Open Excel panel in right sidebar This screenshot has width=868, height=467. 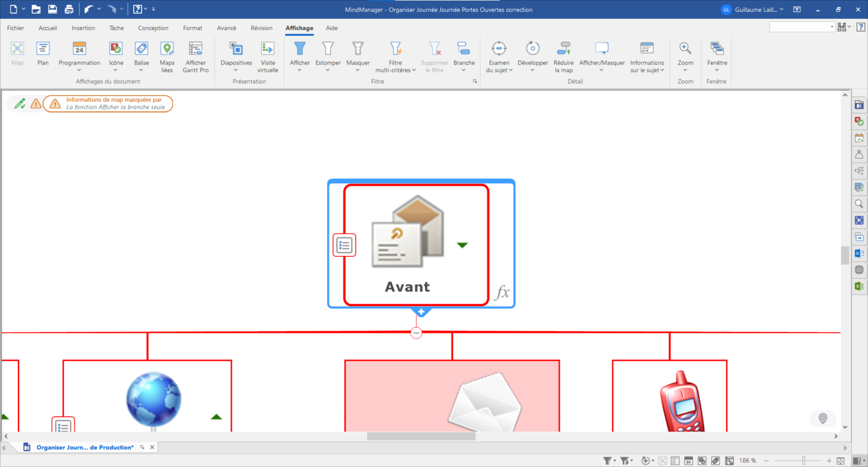coord(859,286)
